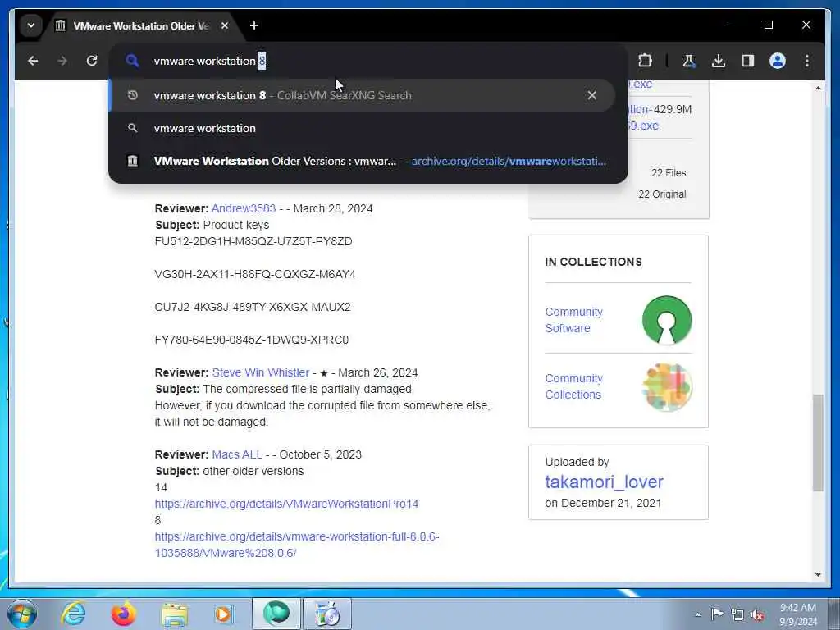Viewport: 840px width, 630px height.
Task: Click the green browser icon in the taskbar
Action: coord(276,614)
